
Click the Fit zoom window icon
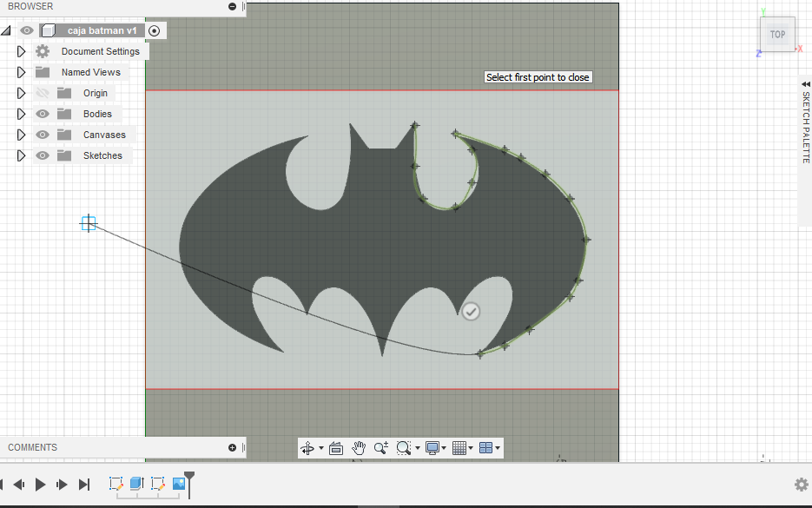[x=403, y=448]
